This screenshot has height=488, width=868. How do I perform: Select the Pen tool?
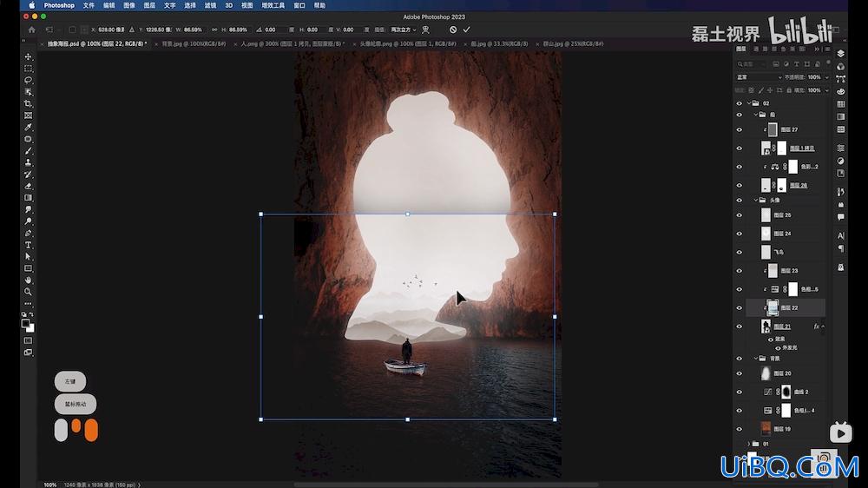point(29,234)
